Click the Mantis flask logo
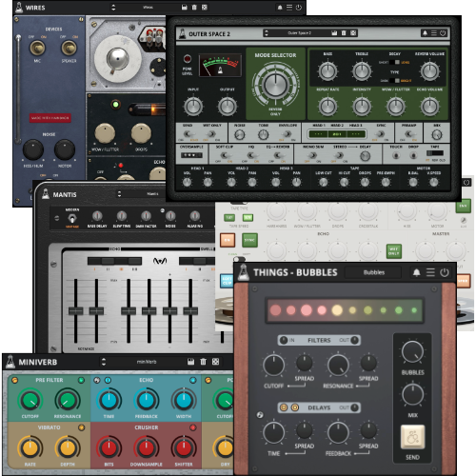Viewport: 476px width, 476px height. pos(46,194)
